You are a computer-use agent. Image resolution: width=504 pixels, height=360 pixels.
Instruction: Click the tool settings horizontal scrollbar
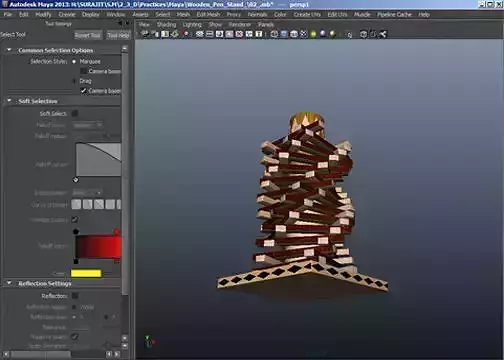(41, 354)
